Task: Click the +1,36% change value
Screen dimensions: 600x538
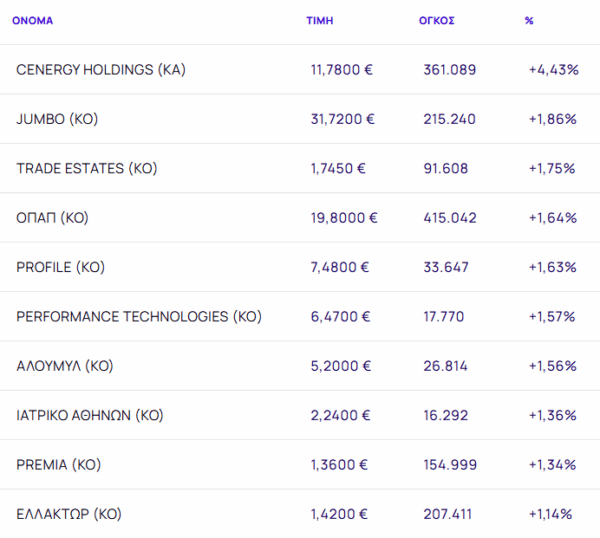Action: [553, 415]
